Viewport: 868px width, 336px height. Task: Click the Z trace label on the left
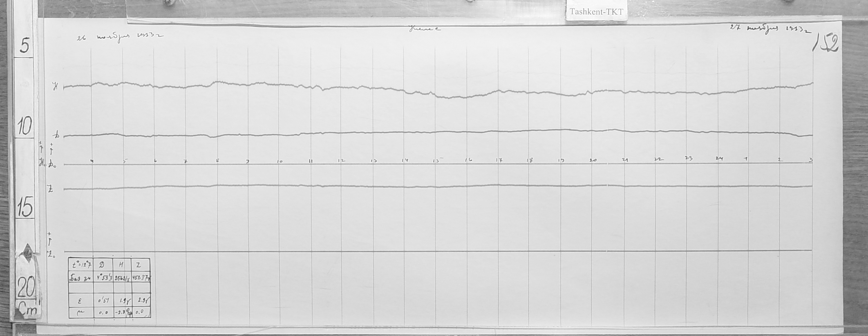click(51, 190)
